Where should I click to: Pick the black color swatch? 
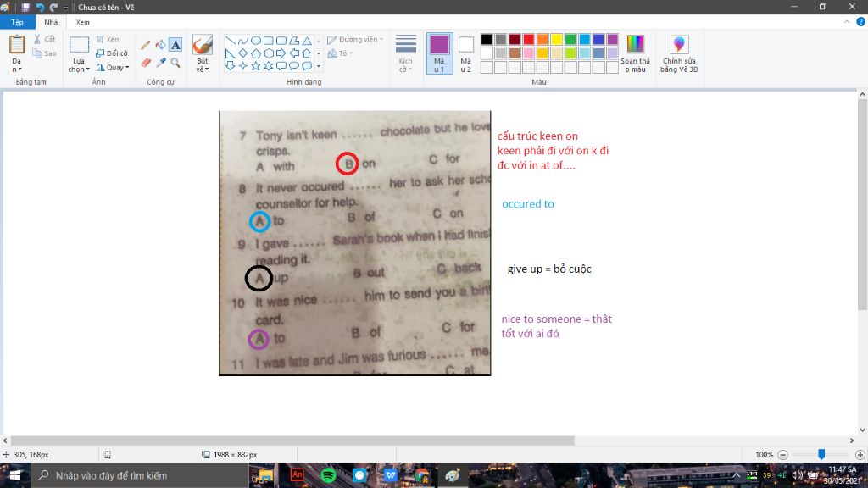click(487, 39)
